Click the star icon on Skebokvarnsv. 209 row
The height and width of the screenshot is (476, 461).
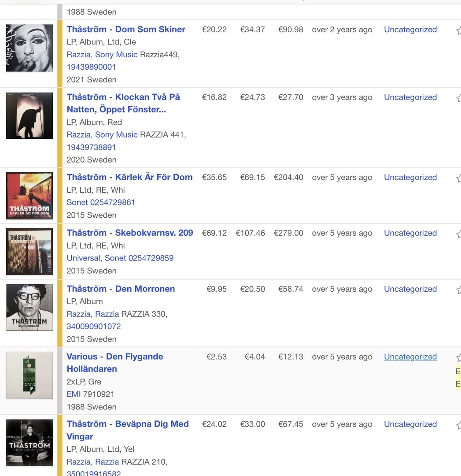pyautogui.click(x=458, y=233)
